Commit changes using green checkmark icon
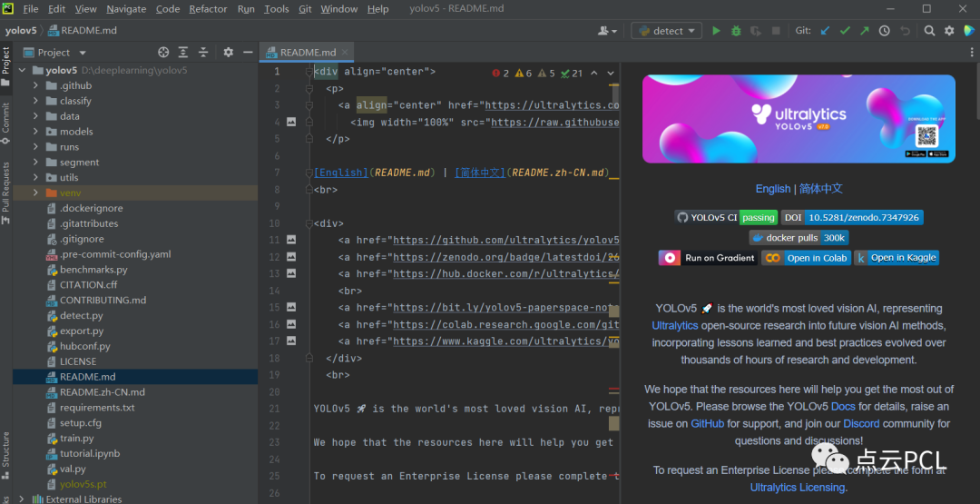The width and height of the screenshot is (980, 504). point(845,31)
